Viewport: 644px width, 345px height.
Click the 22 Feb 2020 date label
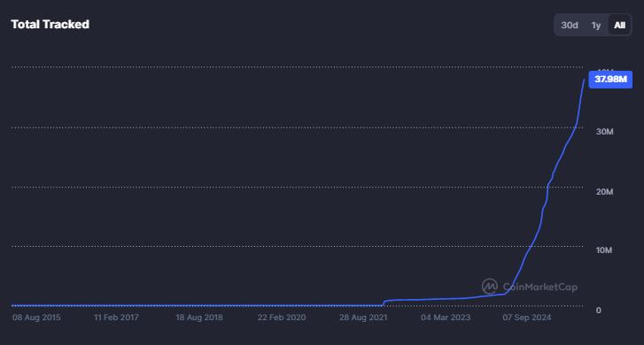point(282,318)
